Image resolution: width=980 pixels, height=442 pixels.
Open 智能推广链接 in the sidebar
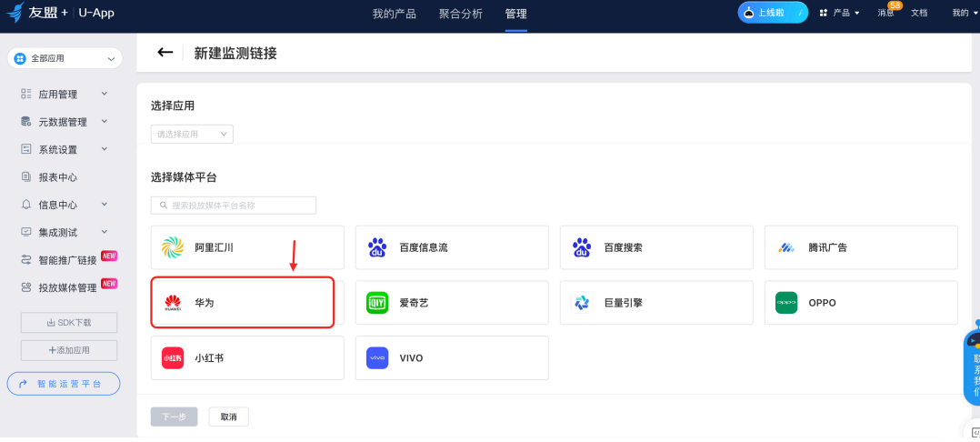pyautogui.click(x=67, y=260)
